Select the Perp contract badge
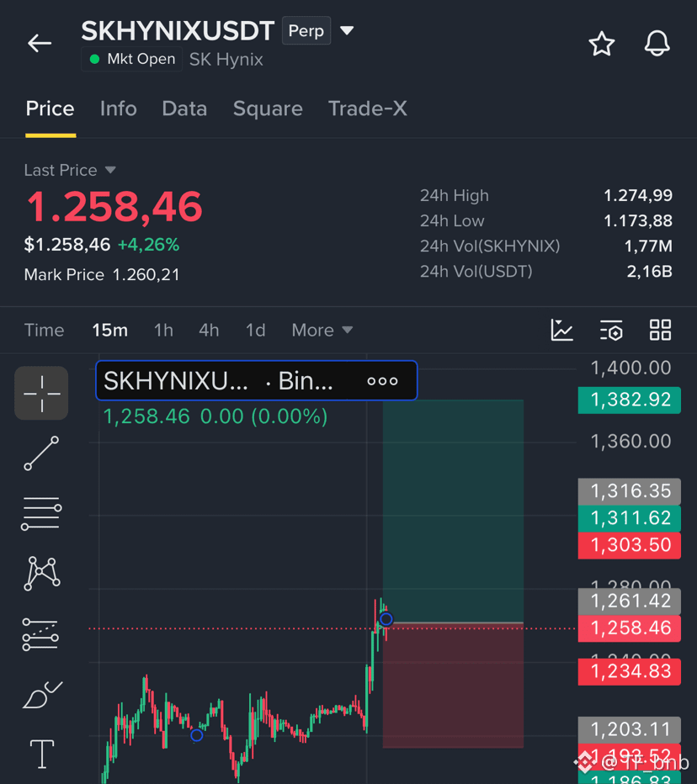 click(306, 30)
